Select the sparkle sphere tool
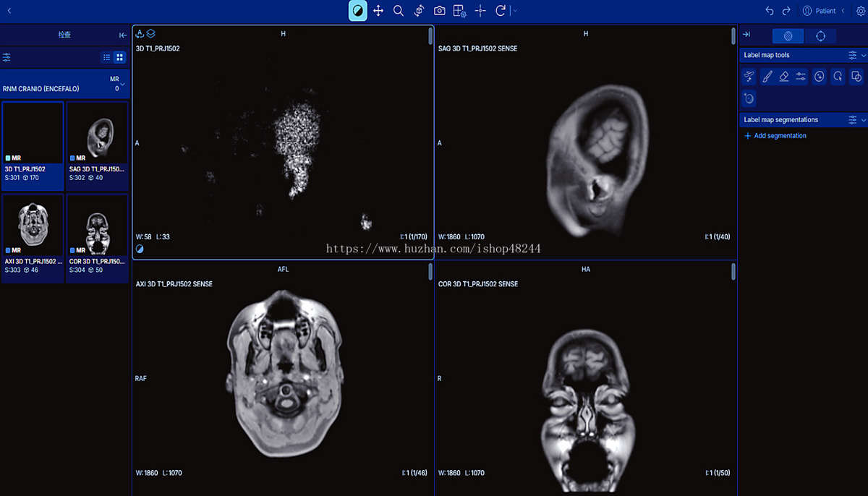The height and width of the screenshot is (496, 868). [749, 98]
